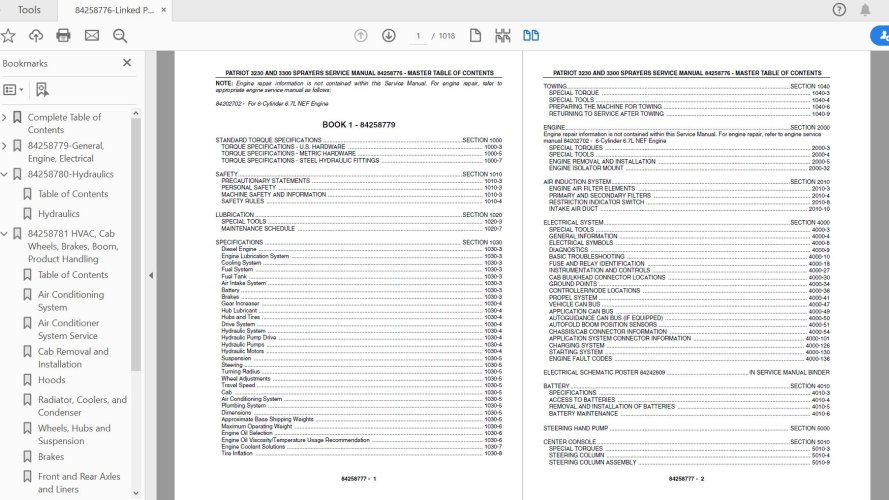Click the upload to cloud icon

pos(36,36)
